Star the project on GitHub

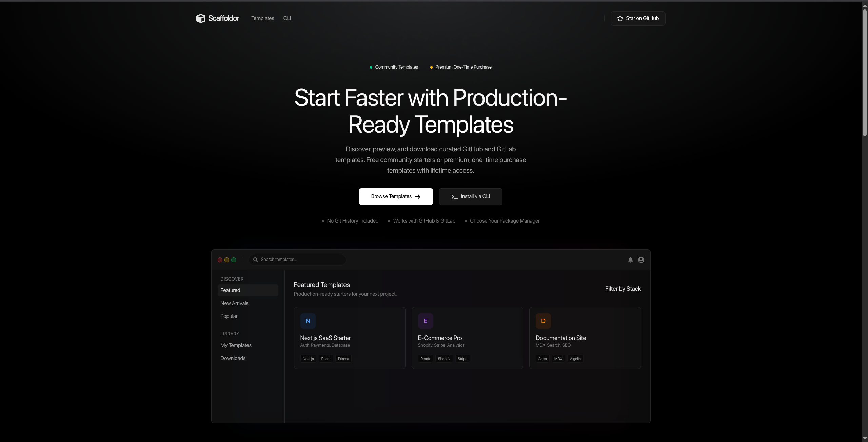pos(638,18)
